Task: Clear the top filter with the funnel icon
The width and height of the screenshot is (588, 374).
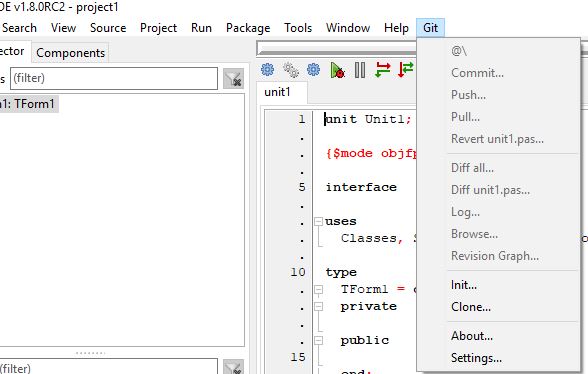Action: (233, 79)
